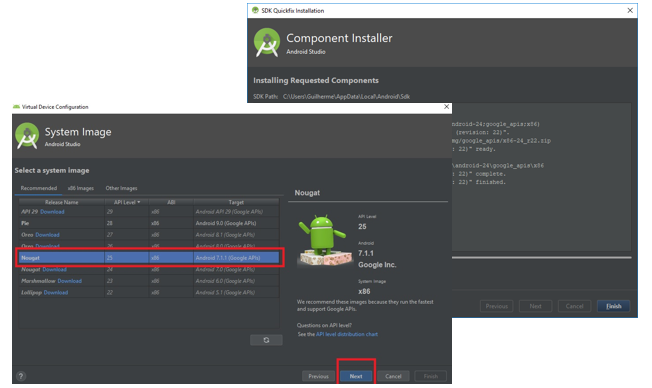
Task: Click the refresh button below the image table
Action: pos(266,340)
